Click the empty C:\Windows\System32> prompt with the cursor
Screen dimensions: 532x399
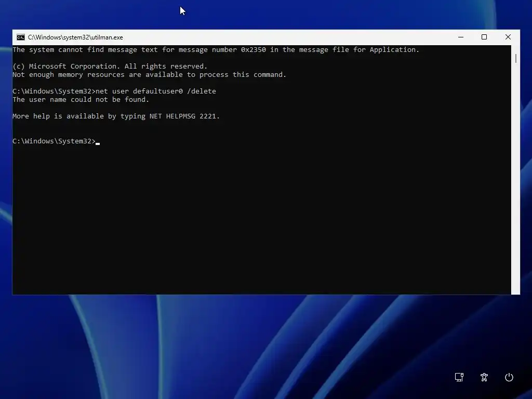[x=56, y=141]
